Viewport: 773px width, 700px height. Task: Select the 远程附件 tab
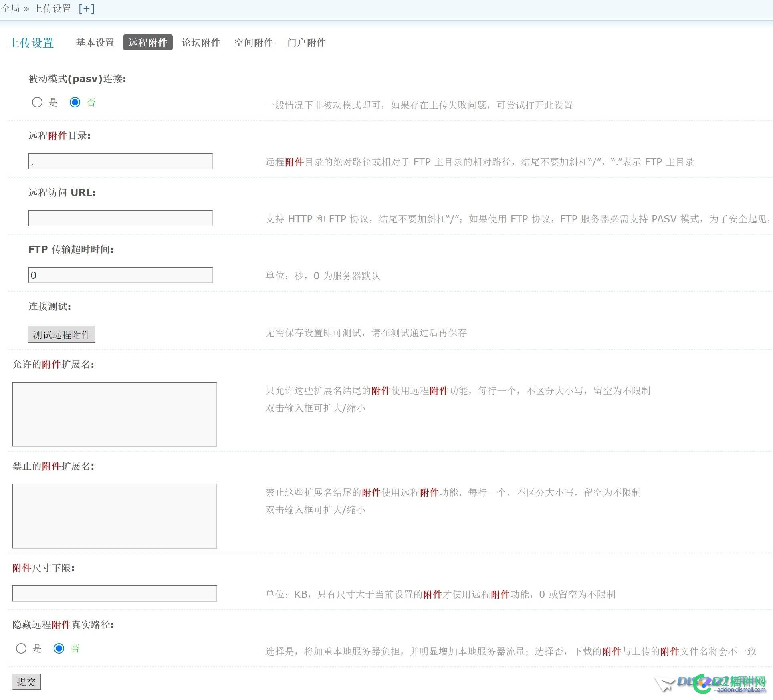[148, 42]
